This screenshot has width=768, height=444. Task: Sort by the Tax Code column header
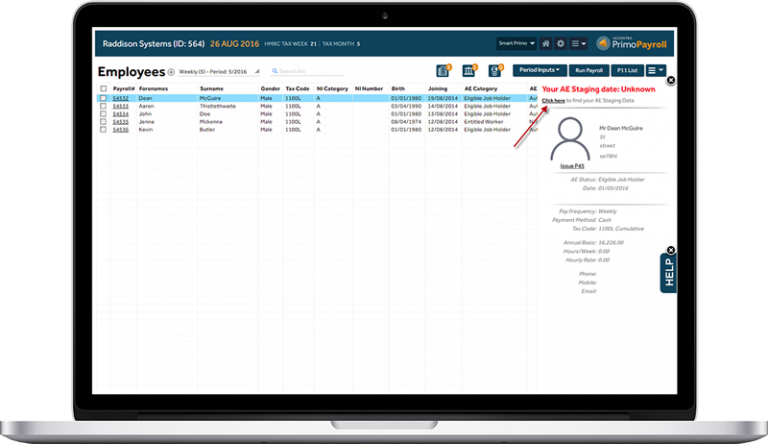click(x=297, y=89)
